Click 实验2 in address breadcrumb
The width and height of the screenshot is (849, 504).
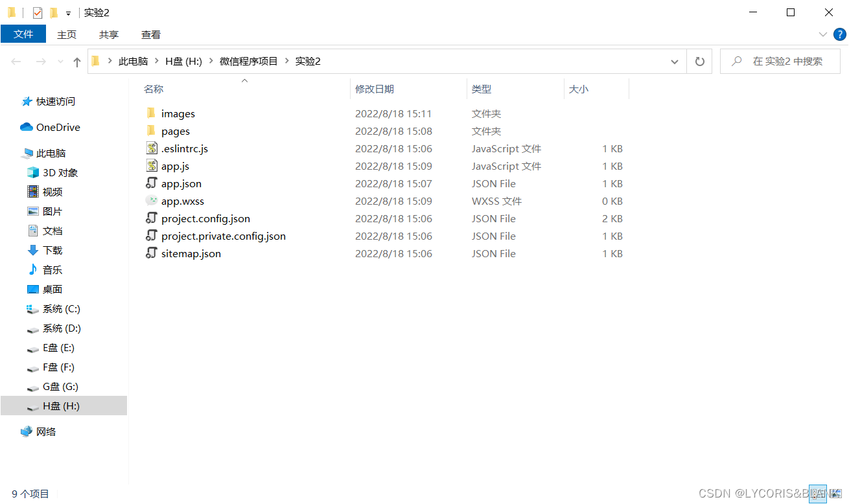pyautogui.click(x=308, y=61)
